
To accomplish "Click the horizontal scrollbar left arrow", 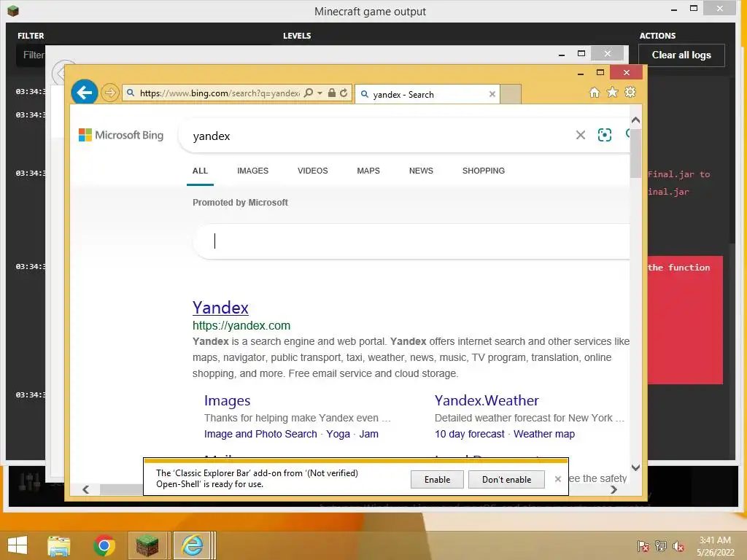I will [86, 489].
